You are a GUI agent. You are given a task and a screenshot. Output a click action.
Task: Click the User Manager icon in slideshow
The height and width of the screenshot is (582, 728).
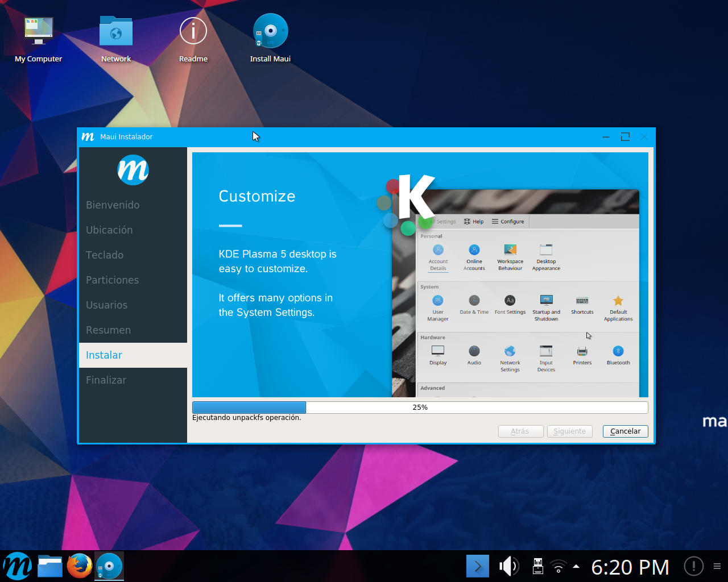438,307
